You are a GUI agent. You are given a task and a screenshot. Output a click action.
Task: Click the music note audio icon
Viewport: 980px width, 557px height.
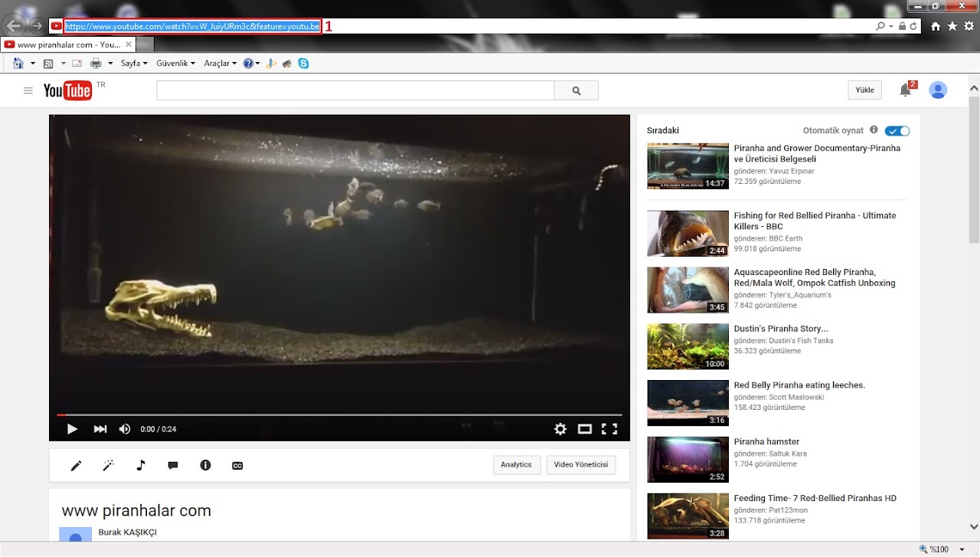[x=141, y=465]
